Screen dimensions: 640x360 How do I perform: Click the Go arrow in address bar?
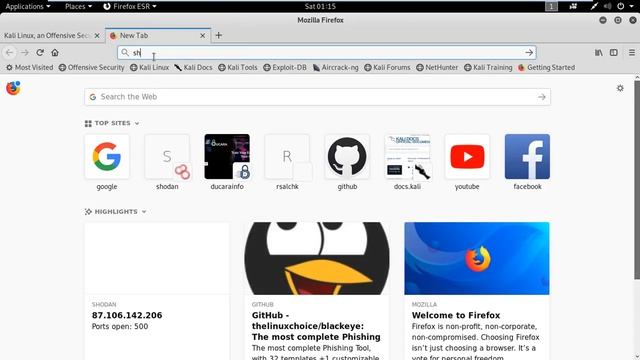(x=529, y=53)
